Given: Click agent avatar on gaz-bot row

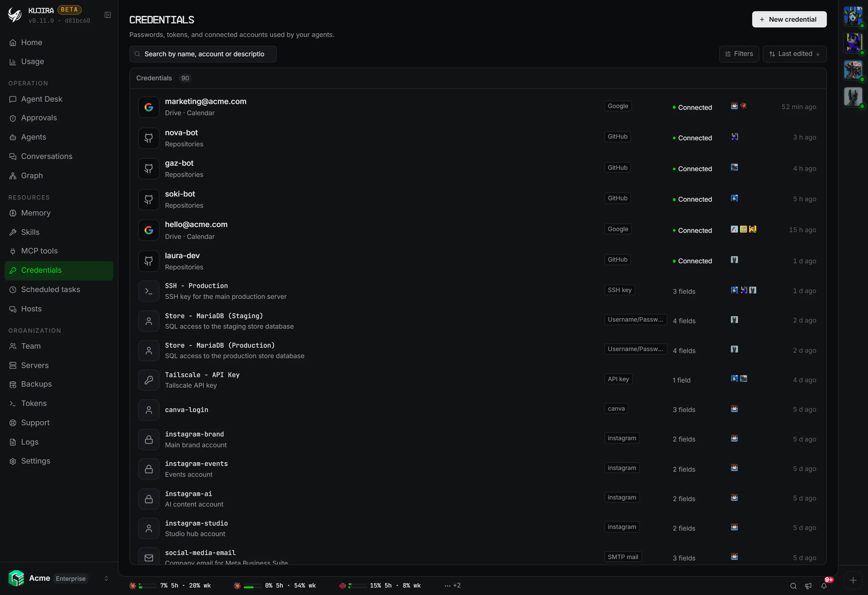Looking at the screenshot, I should coord(734,167).
